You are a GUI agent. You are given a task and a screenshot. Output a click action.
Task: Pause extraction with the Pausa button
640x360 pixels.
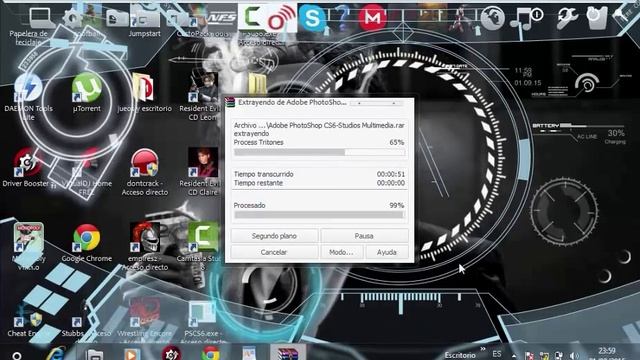[364, 236]
